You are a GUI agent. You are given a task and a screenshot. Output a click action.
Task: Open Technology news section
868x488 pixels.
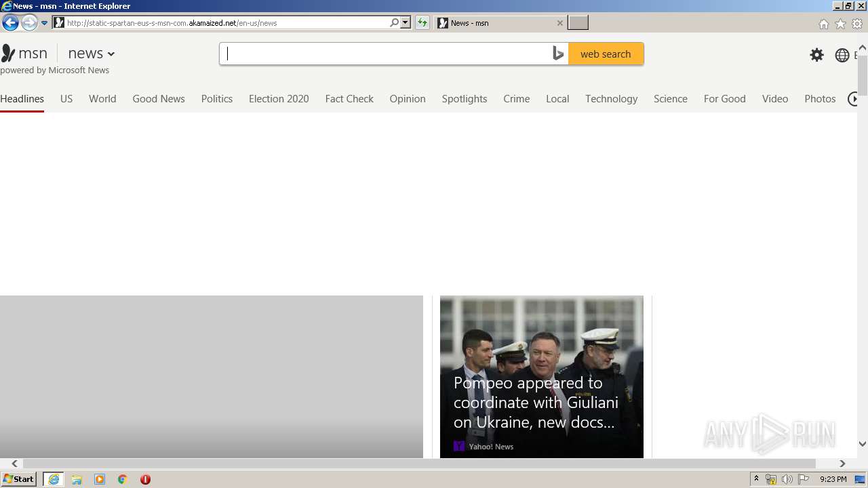tap(612, 99)
